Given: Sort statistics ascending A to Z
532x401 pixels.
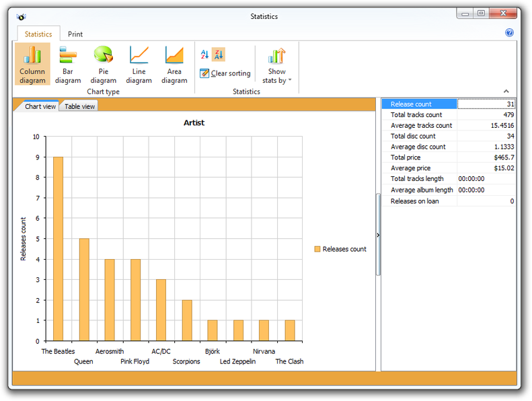Looking at the screenshot, I should click(205, 54).
